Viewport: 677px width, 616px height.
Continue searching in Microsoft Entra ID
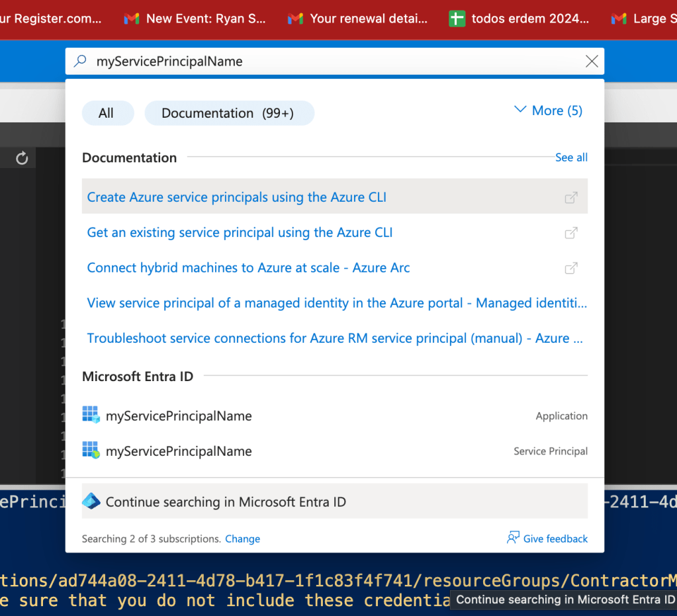(335, 501)
